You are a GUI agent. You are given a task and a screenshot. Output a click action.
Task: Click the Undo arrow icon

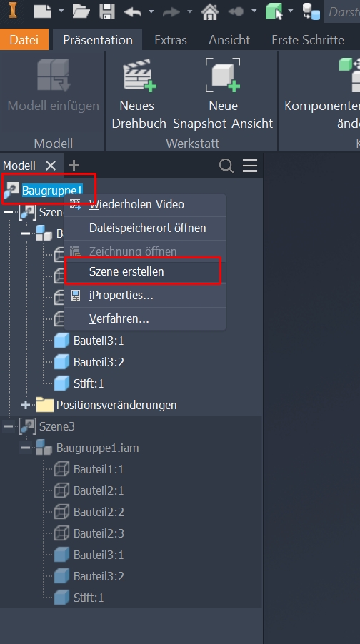[x=133, y=11]
